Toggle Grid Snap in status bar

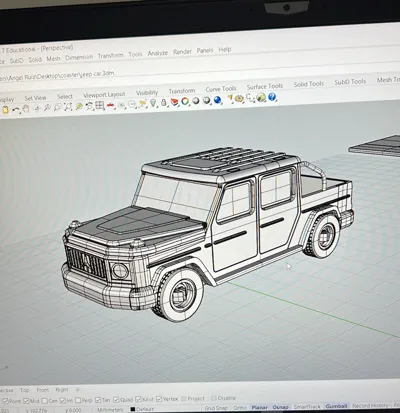(216, 408)
